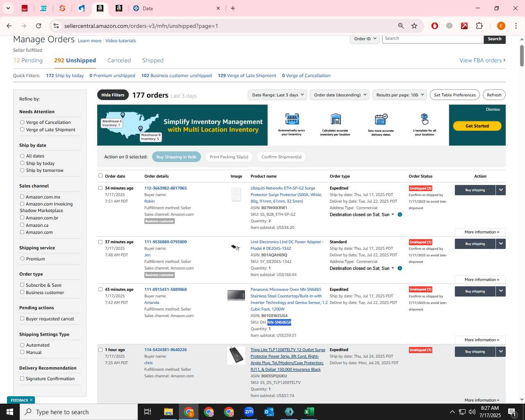525x420 pixels.
Task: Apply 102 Business customer unshipped quick filter
Action: (177, 75)
